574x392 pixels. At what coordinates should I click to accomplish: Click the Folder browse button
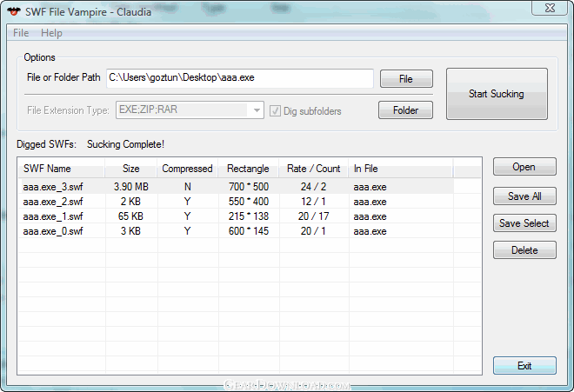pos(405,110)
